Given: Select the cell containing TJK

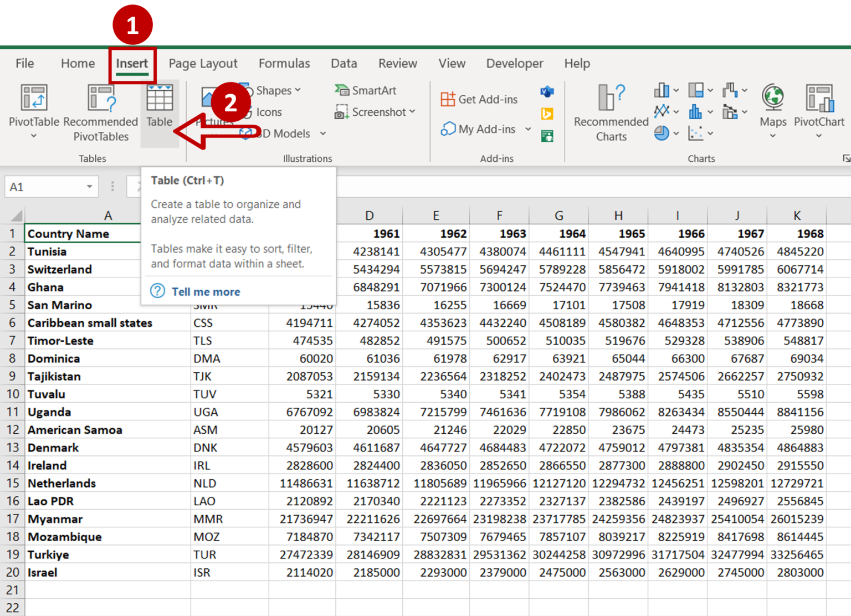Looking at the screenshot, I should pos(229,377).
